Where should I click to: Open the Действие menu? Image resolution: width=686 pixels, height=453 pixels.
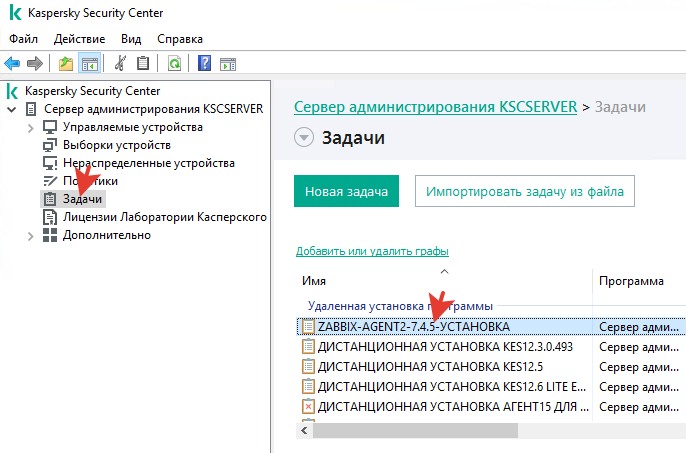[x=79, y=39]
